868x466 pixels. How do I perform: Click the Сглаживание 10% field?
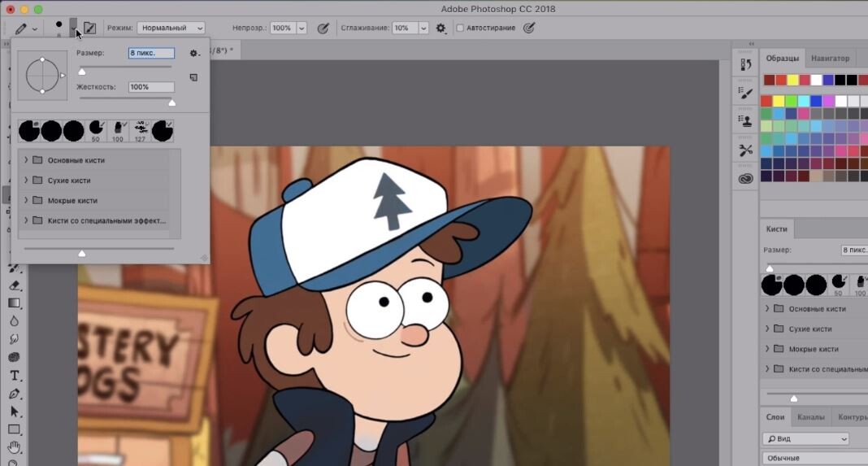point(406,28)
